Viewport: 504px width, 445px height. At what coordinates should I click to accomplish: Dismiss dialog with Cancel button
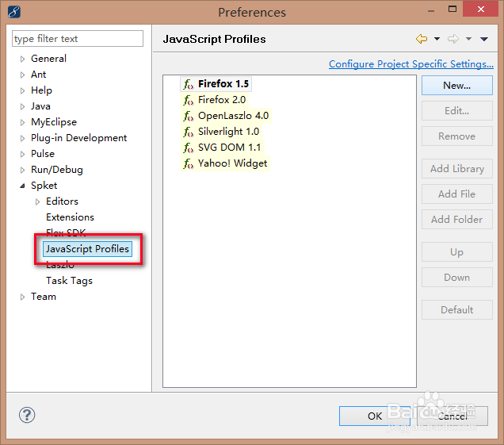click(452, 416)
